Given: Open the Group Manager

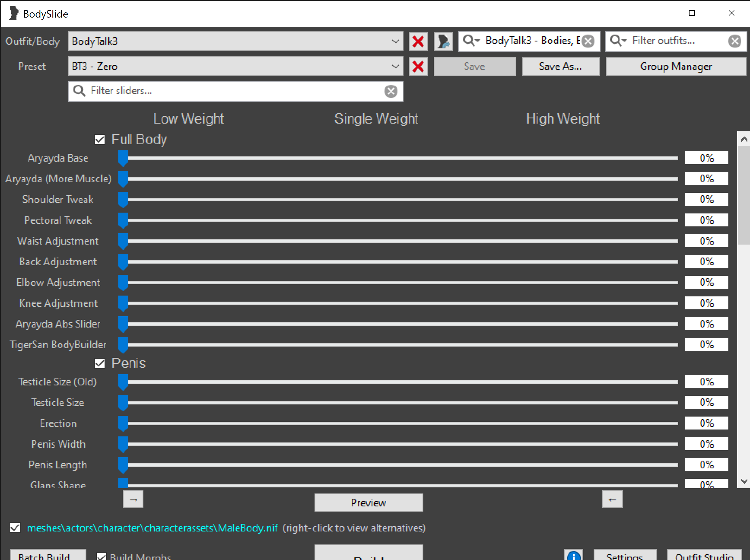Looking at the screenshot, I should point(675,67).
